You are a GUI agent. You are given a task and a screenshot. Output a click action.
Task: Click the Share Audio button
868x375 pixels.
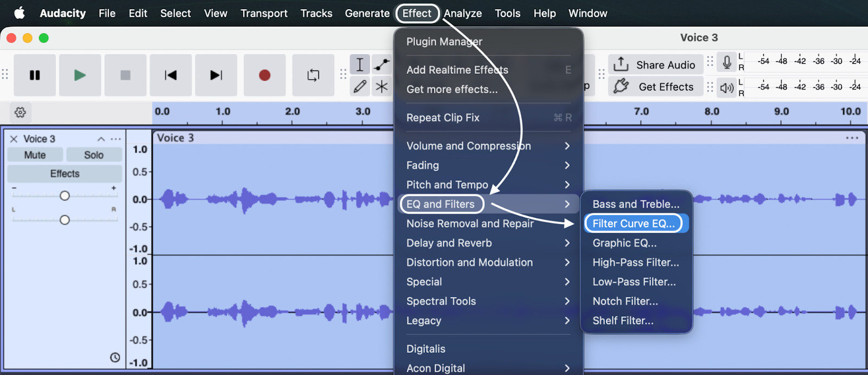655,65
